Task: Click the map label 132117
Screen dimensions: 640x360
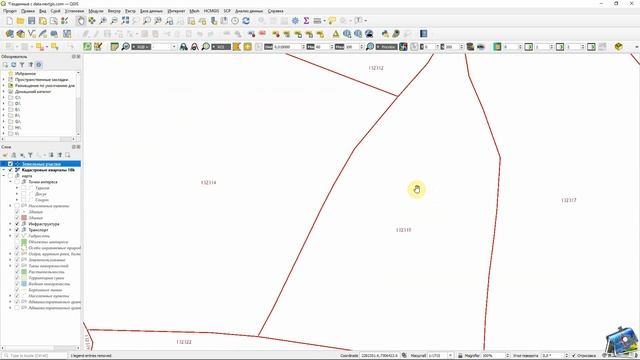Action: pos(569,200)
